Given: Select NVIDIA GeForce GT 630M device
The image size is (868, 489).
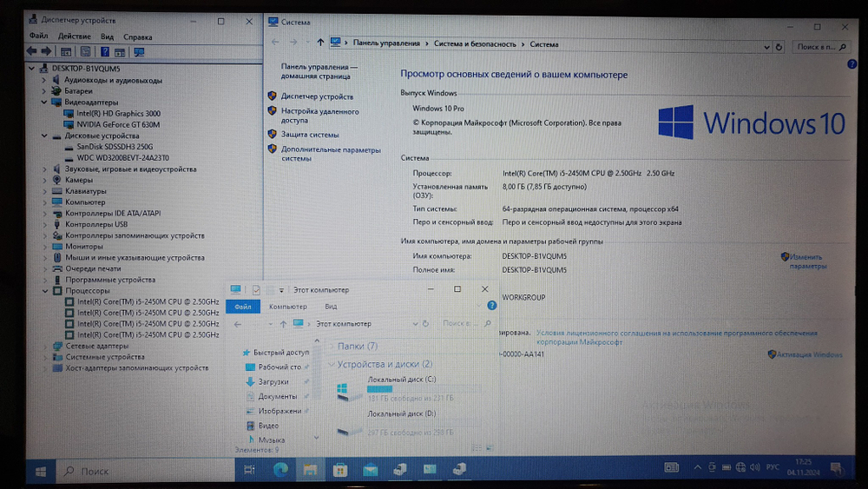Looking at the screenshot, I should click(118, 124).
